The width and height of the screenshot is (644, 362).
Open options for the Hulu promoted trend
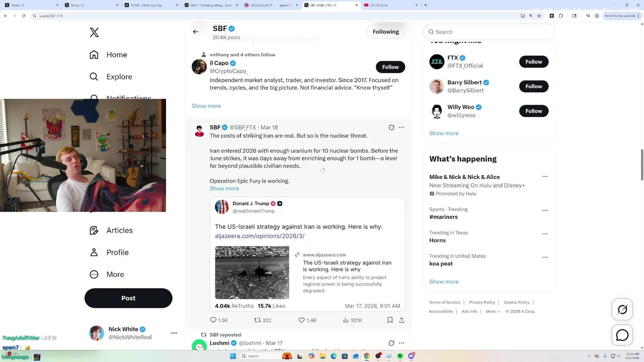click(545, 176)
